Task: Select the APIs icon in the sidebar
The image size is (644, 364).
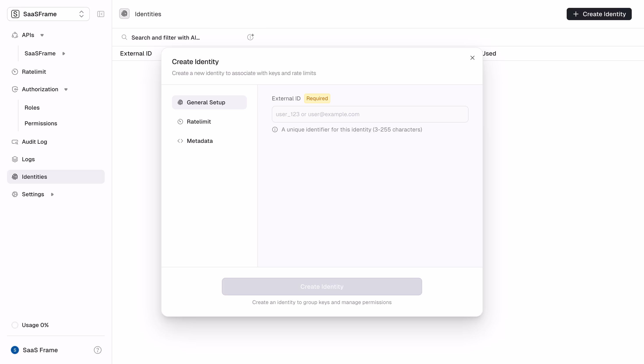Action: [15, 35]
